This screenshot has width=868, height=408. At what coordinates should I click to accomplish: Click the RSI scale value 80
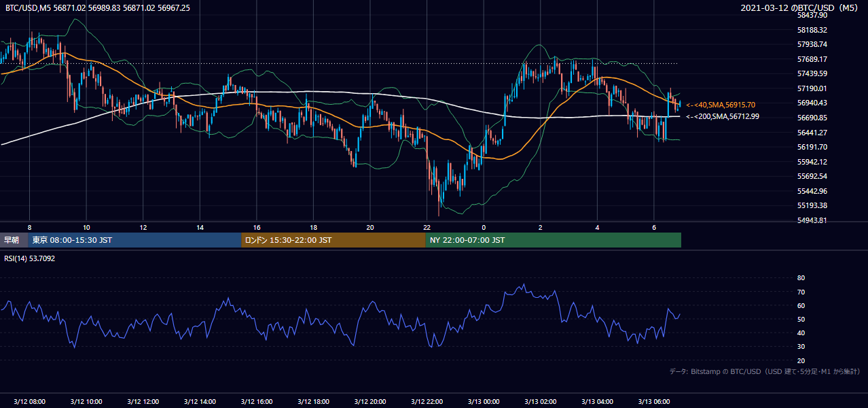(x=801, y=278)
